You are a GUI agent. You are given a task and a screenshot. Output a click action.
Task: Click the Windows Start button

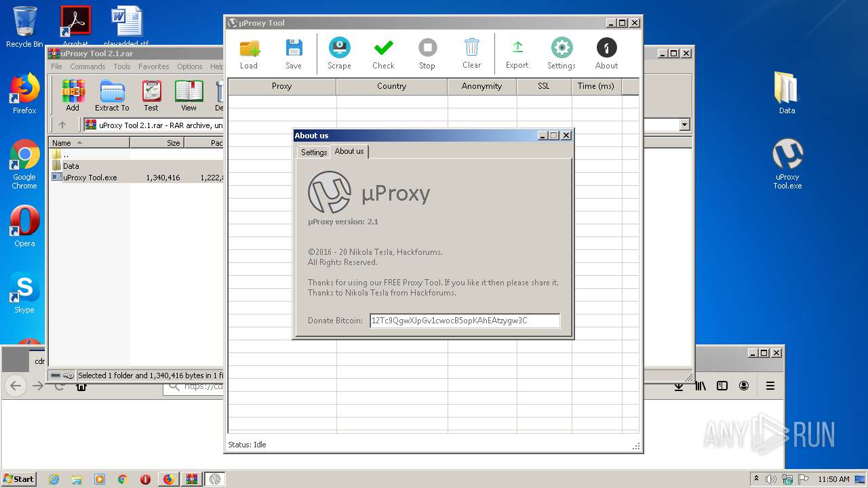click(19, 479)
